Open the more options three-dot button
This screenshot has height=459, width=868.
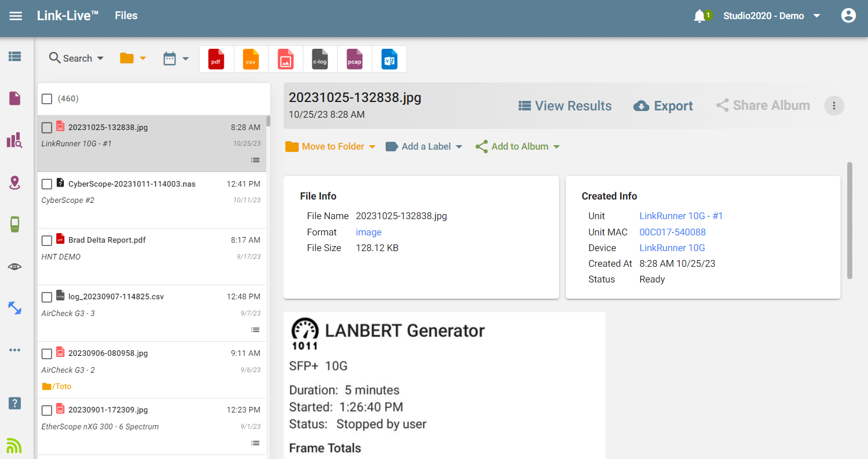point(834,106)
